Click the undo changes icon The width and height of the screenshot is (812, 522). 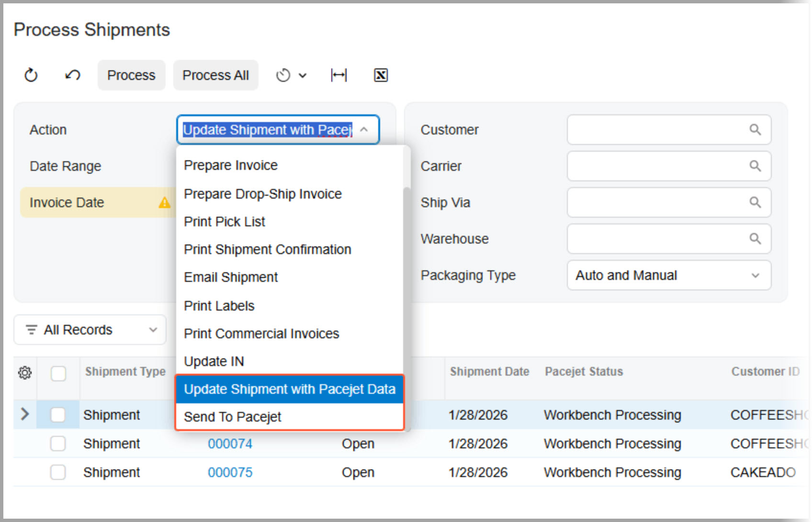(71, 75)
